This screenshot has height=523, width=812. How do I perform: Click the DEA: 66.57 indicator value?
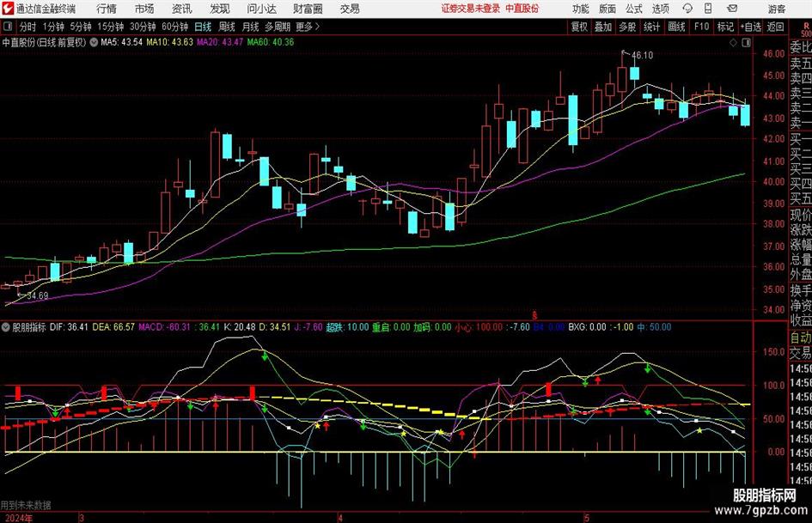tap(113, 327)
